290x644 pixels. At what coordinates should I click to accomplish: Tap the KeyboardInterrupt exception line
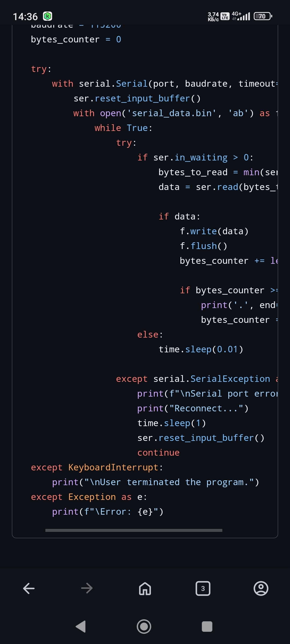(97, 467)
